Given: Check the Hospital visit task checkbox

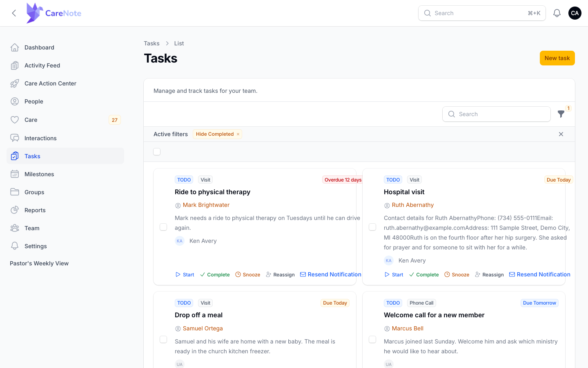Looking at the screenshot, I should point(372,227).
